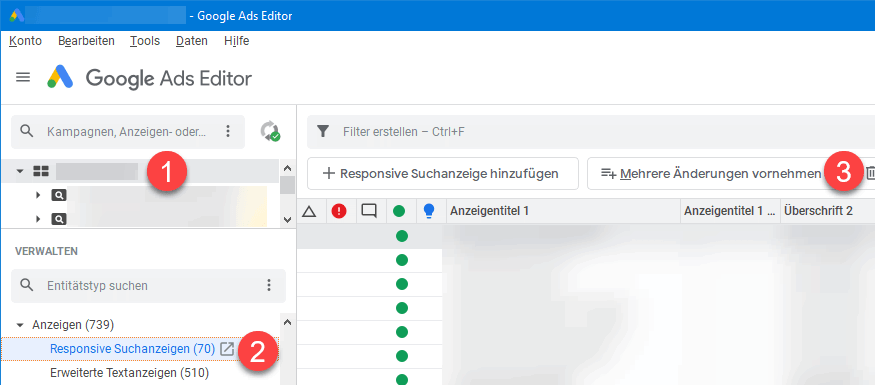Click the Google Ads Editor logo
Viewport: 875px width, 385px height.
tap(60, 78)
